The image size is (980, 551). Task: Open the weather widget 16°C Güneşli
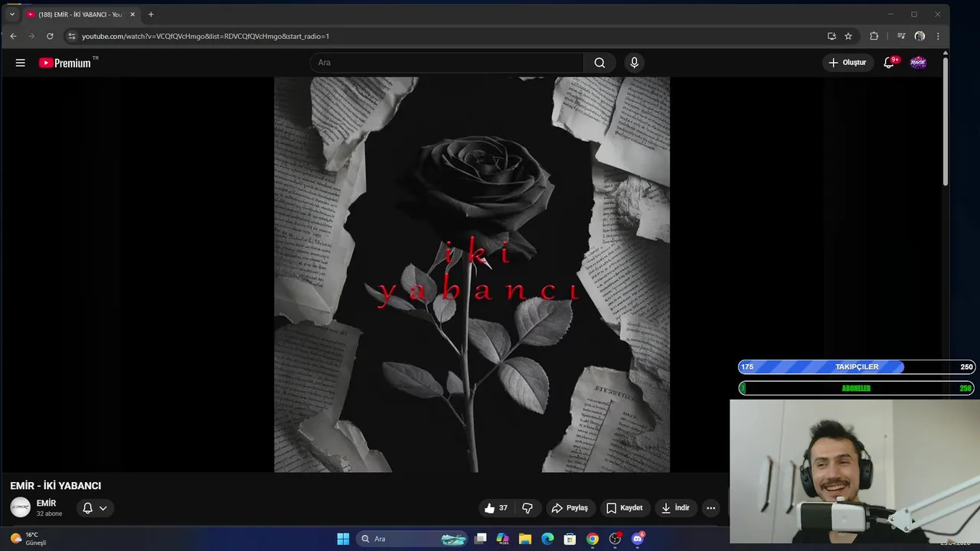(28, 539)
